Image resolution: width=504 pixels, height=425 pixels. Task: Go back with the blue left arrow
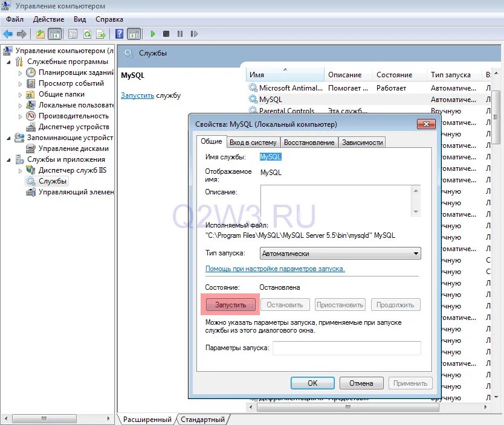[8, 34]
